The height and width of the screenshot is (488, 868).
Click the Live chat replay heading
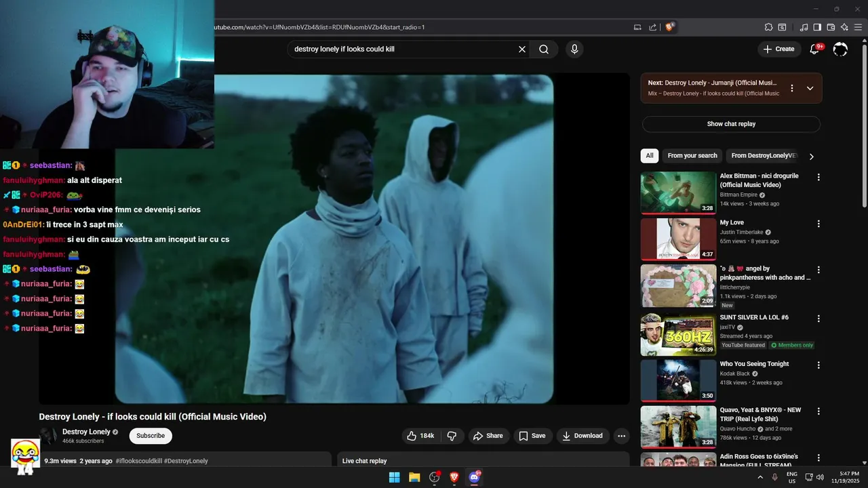pos(364,461)
